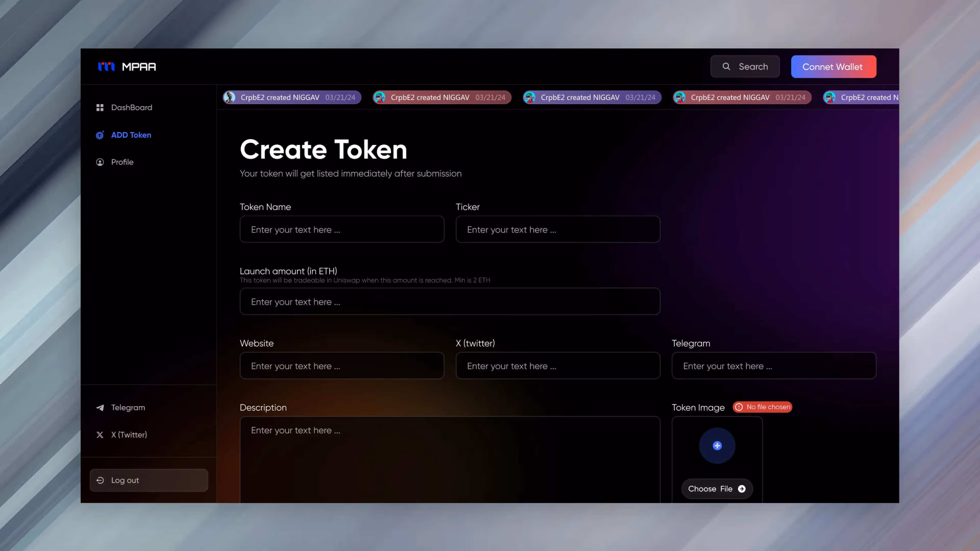Screen dimensions: 980x551
Task: Click the search magnifier icon
Action: click(726, 67)
